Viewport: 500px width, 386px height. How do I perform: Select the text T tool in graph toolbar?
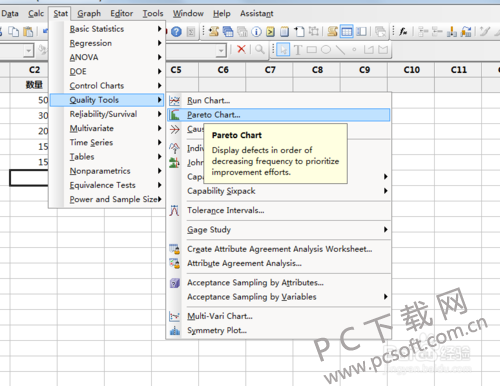click(298, 50)
